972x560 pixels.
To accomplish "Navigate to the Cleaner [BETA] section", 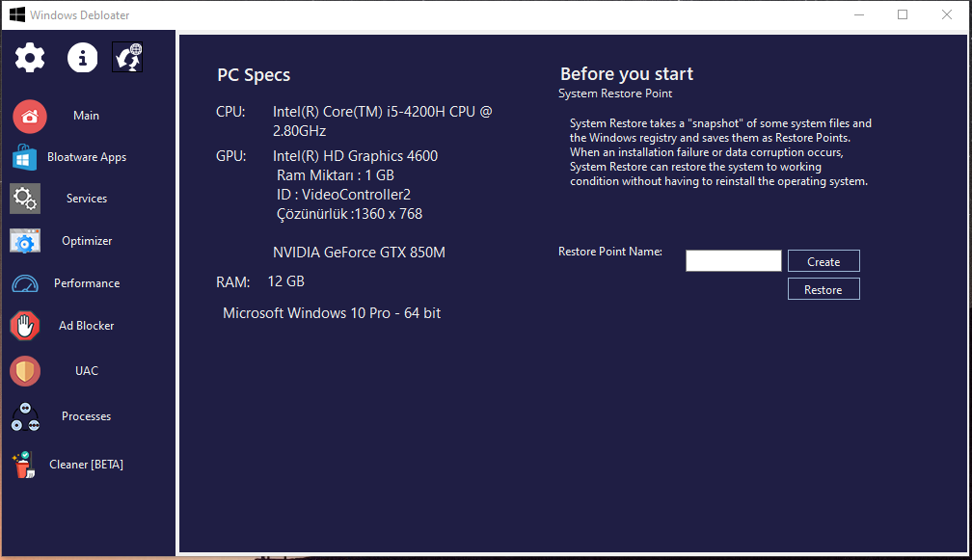I will [x=87, y=464].
